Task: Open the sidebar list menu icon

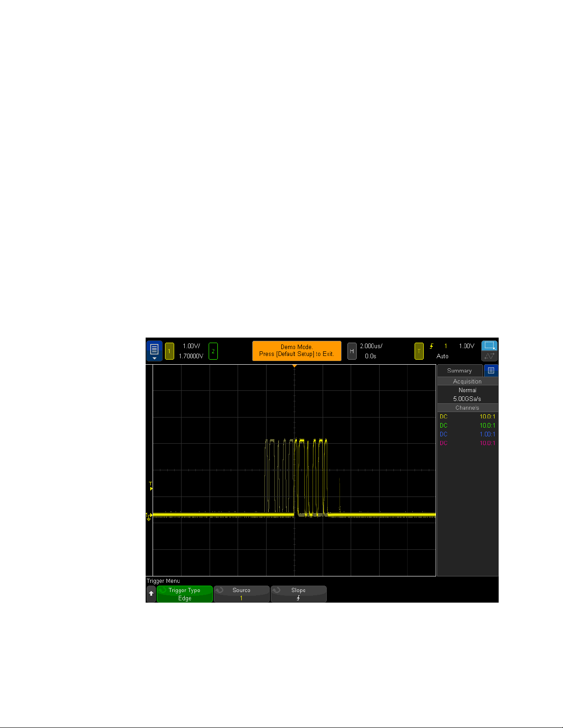Action: point(491,370)
